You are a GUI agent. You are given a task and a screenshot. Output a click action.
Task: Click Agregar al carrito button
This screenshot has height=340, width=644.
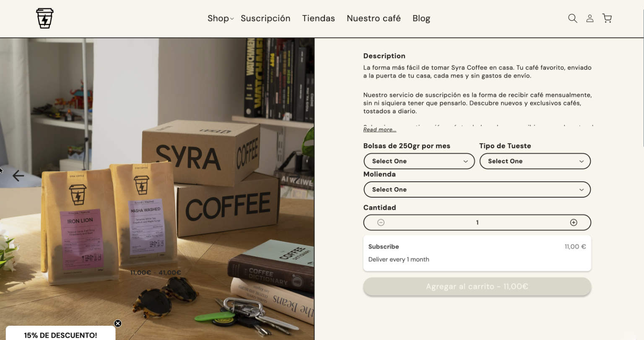477,286
